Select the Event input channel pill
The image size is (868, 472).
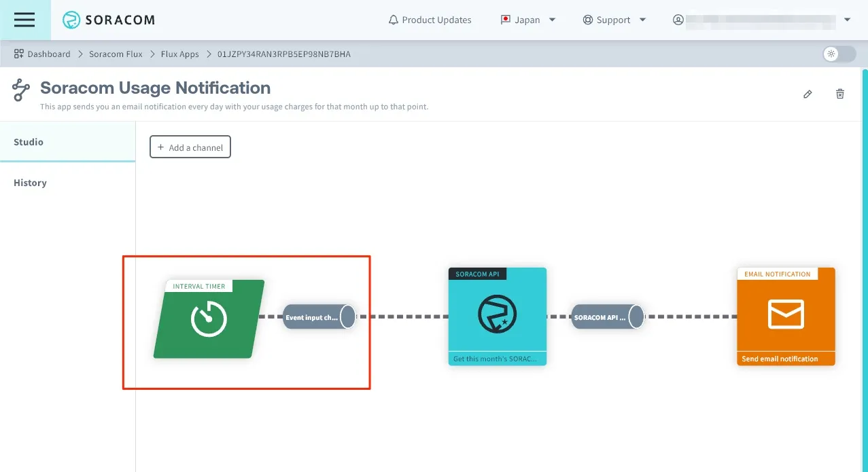pos(319,317)
